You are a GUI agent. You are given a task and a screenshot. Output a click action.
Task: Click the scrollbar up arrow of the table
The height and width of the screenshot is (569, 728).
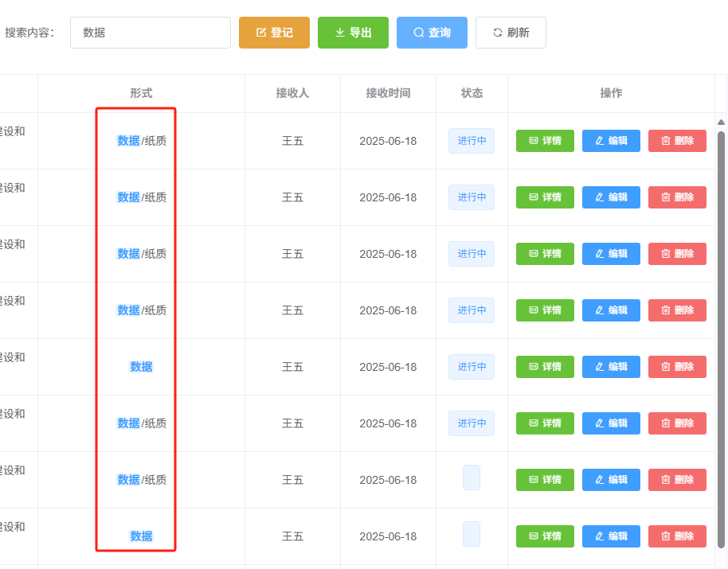click(721, 123)
